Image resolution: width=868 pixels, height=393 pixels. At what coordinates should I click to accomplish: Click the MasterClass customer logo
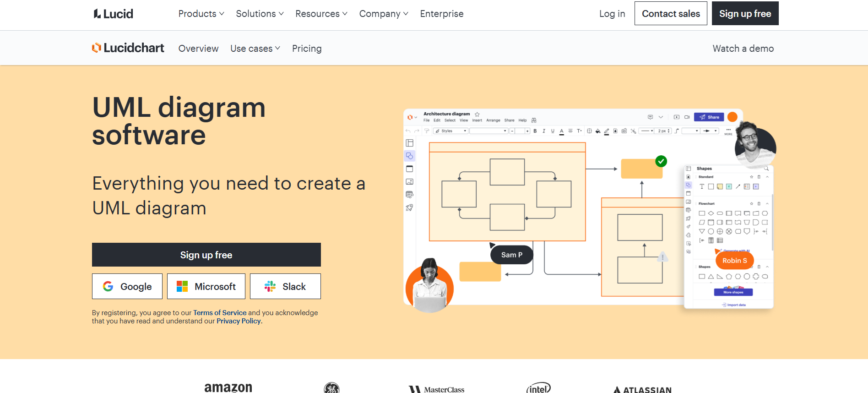coord(436,389)
